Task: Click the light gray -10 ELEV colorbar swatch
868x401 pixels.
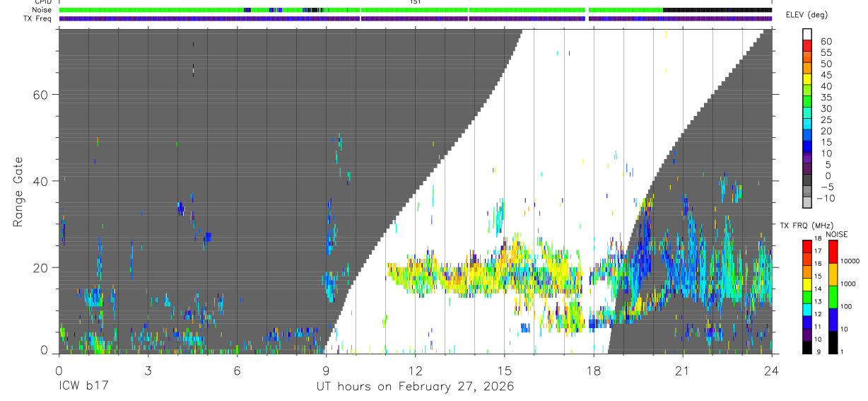Action: (x=807, y=203)
